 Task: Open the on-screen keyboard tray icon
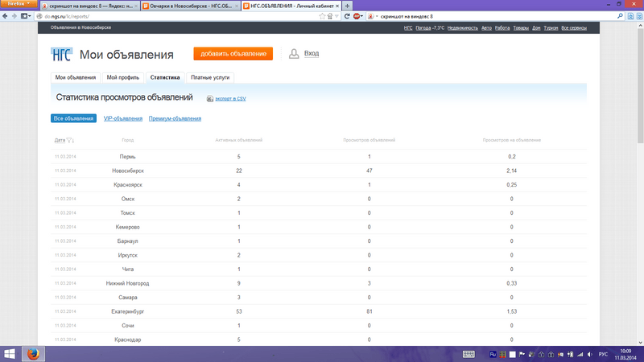(469, 354)
